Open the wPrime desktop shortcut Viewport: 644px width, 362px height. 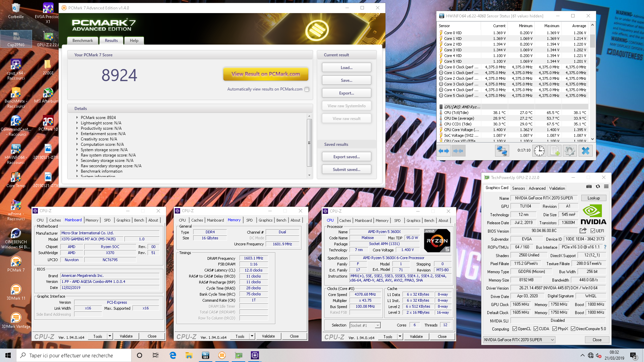pyautogui.click(x=16, y=210)
